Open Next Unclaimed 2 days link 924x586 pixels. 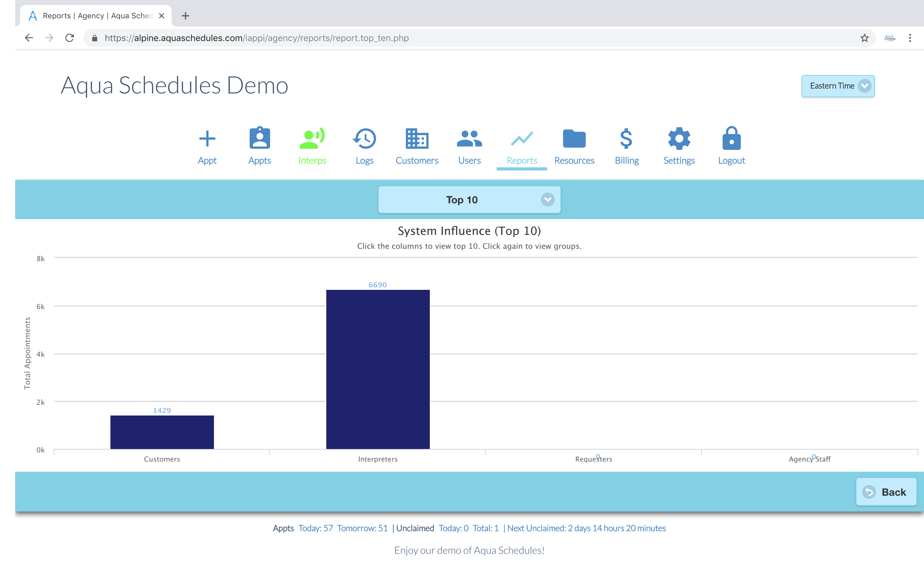(x=586, y=528)
